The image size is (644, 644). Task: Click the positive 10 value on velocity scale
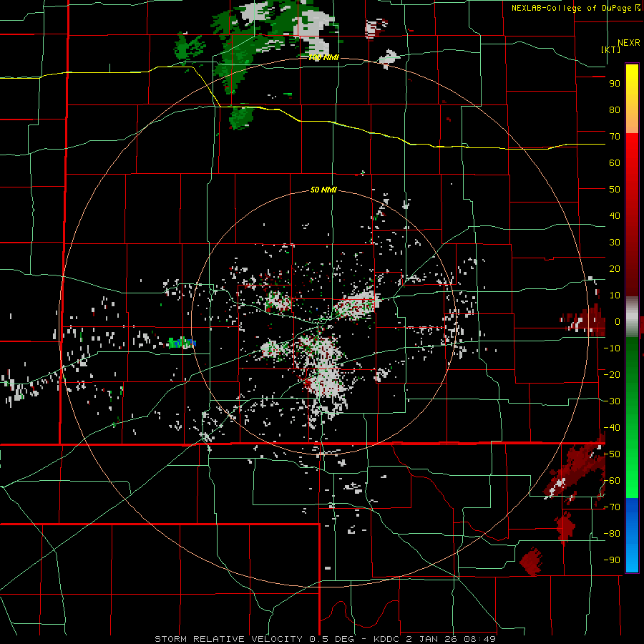coord(615,296)
